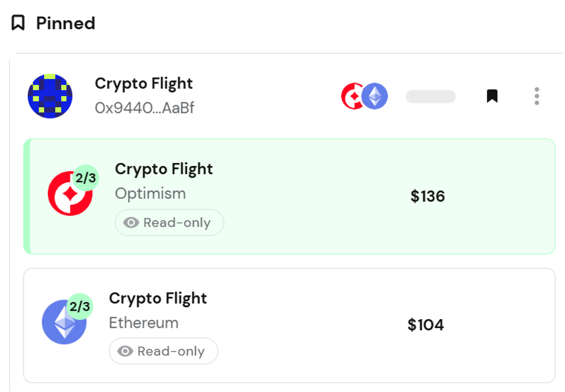The image size is (565, 392).
Task: Select the Ethereum network label text
Action: pyautogui.click(x=144, y=323)
